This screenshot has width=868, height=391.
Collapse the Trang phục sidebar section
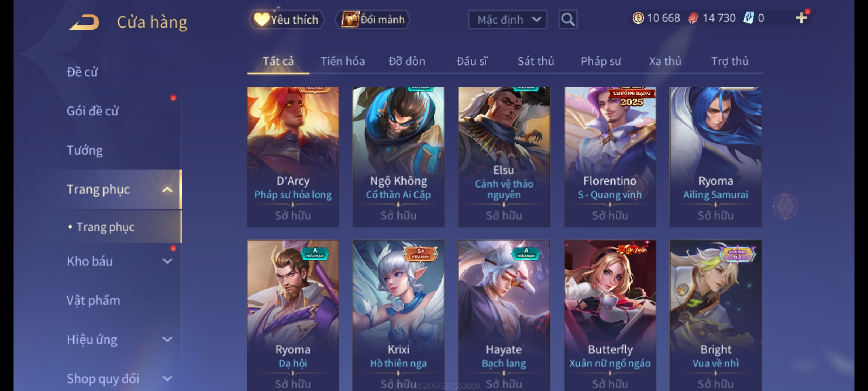(x=167, y=189)
